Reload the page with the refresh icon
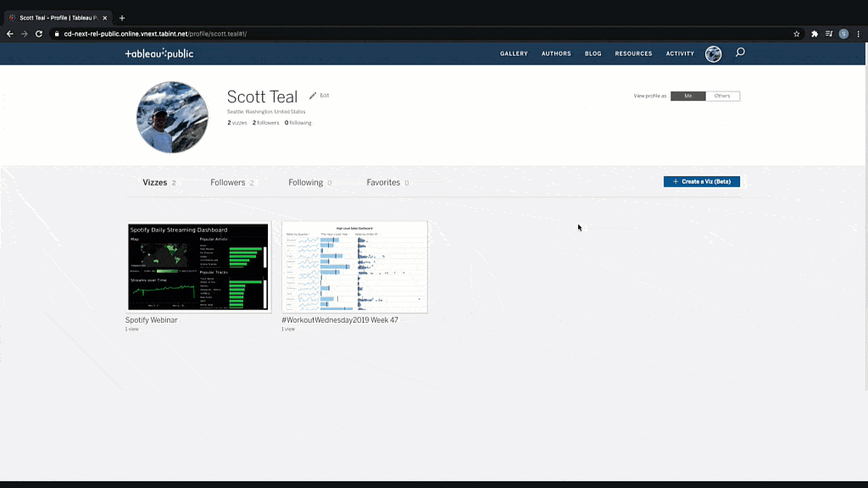The height and width of the screenshot is (488, 868). pos(39,34)
